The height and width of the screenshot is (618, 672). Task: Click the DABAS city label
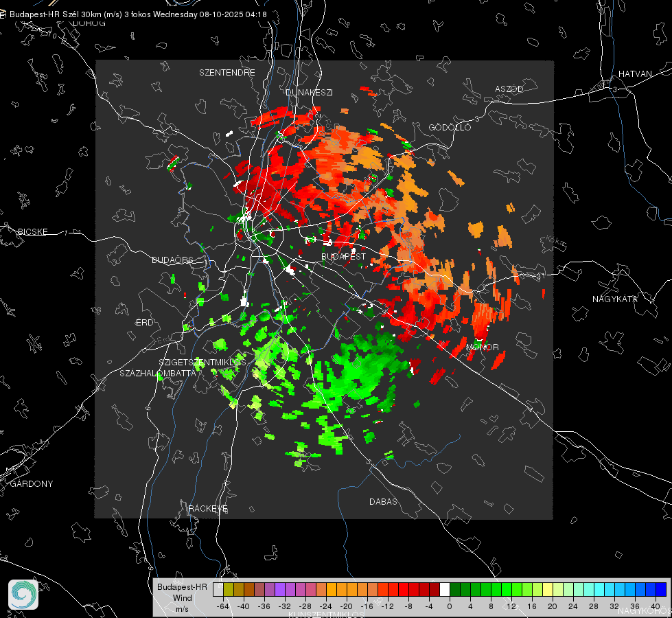point(383,501)
